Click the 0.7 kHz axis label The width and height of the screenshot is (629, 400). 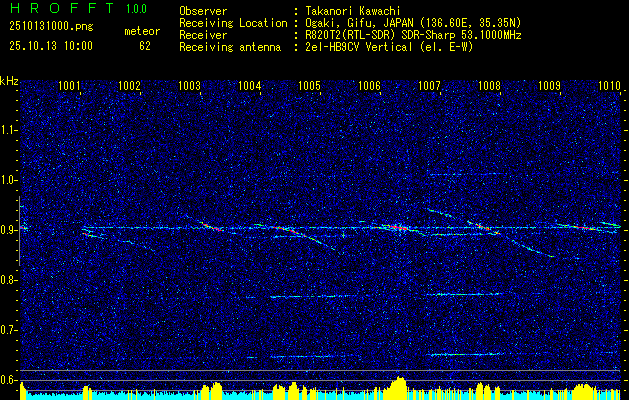[8, 330]
